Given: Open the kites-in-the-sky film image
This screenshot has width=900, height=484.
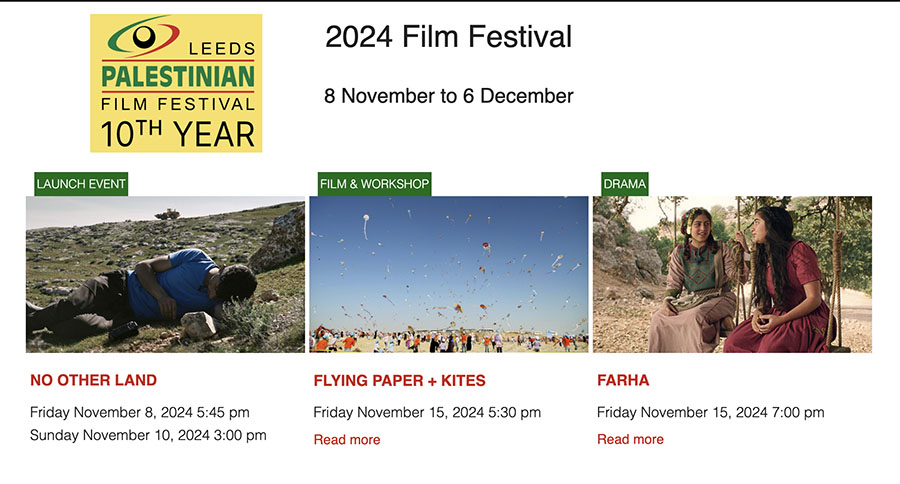Looking at the screenshot, I should click(x=448, y=275).
